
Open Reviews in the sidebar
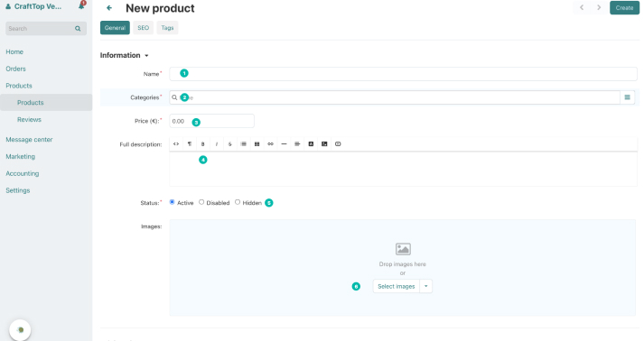click(x=29, y=120)
